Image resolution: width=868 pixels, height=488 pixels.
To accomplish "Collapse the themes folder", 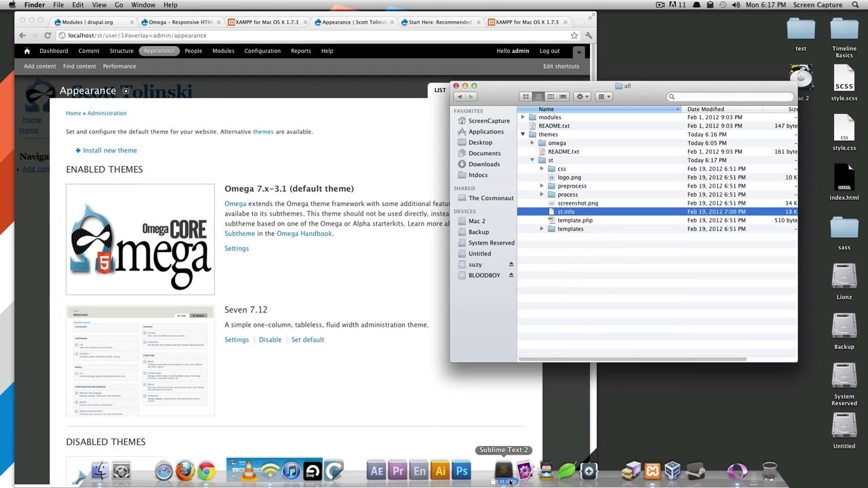I will [523, 134].
